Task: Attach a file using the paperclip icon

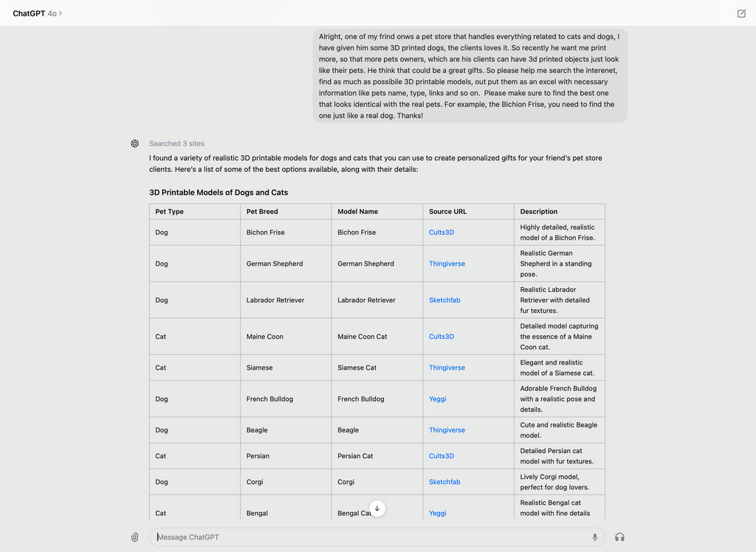Action: coord(134,537)
